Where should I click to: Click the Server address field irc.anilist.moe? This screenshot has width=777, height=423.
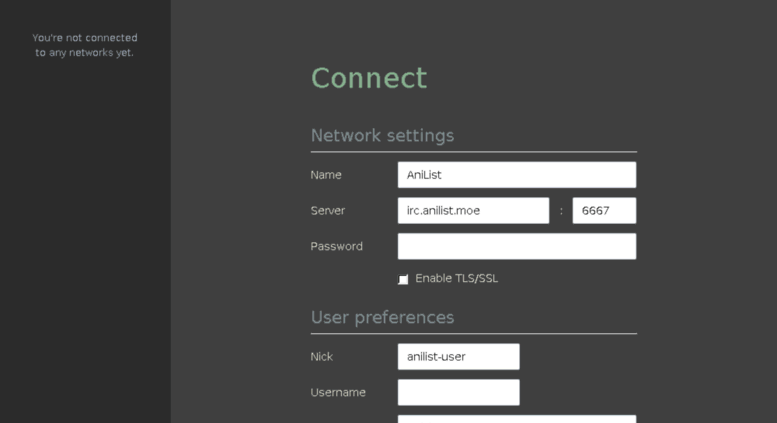473,211
